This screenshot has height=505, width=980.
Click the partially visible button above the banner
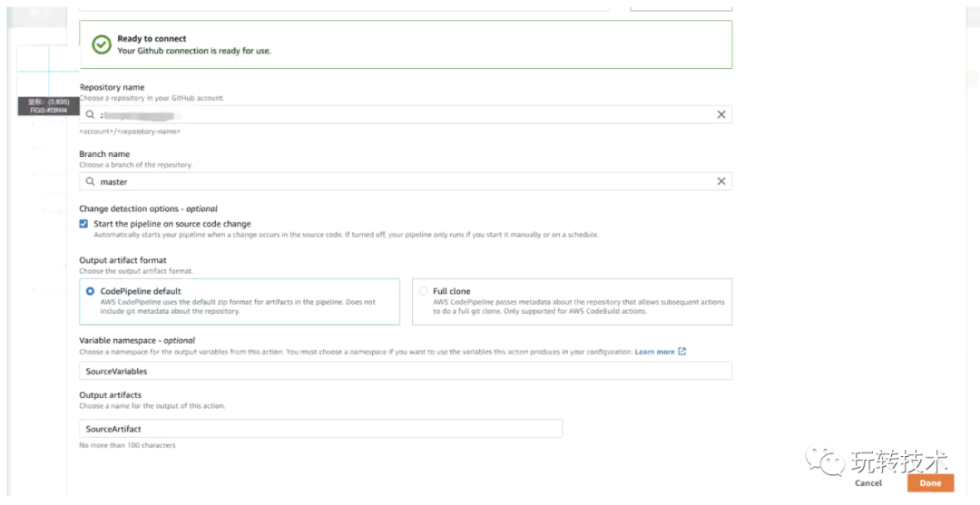[681, 5]
